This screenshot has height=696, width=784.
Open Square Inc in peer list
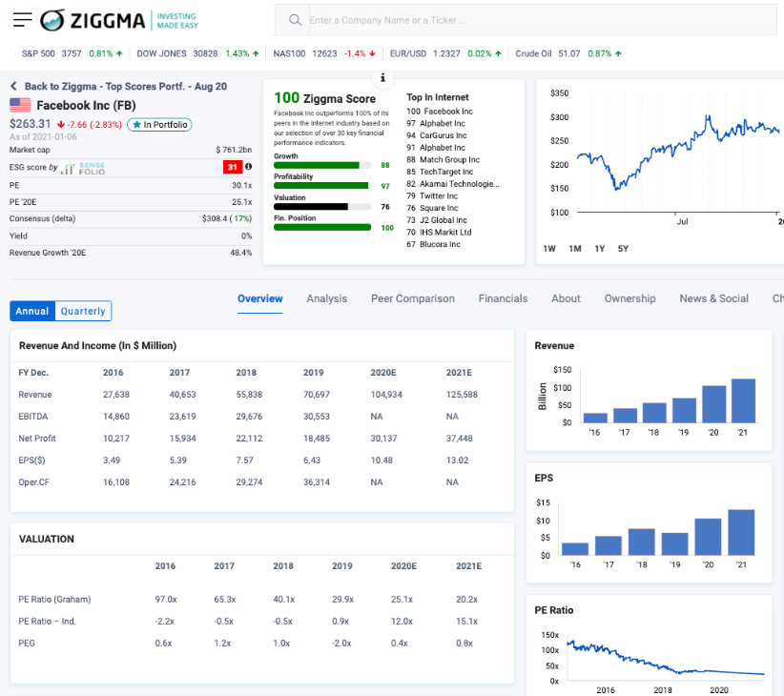pyautogui.click(x=432, y=208)
